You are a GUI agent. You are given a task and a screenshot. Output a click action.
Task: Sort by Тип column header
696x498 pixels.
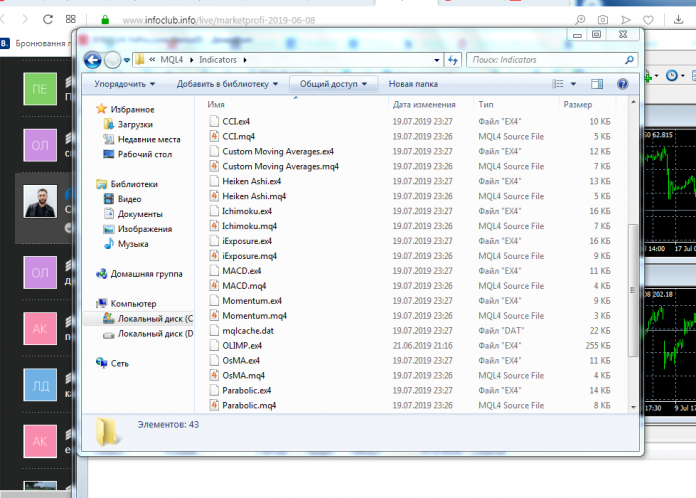(486, 104)
